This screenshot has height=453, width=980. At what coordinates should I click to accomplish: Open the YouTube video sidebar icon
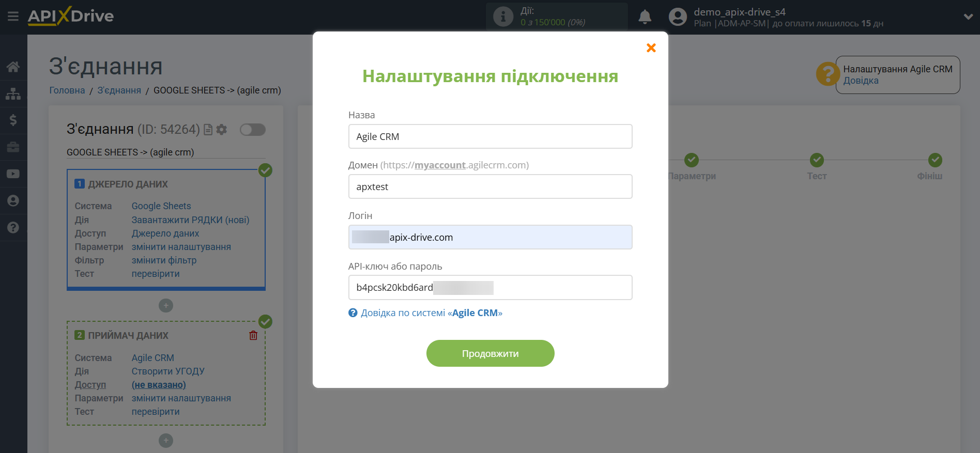tap(13, 174)
